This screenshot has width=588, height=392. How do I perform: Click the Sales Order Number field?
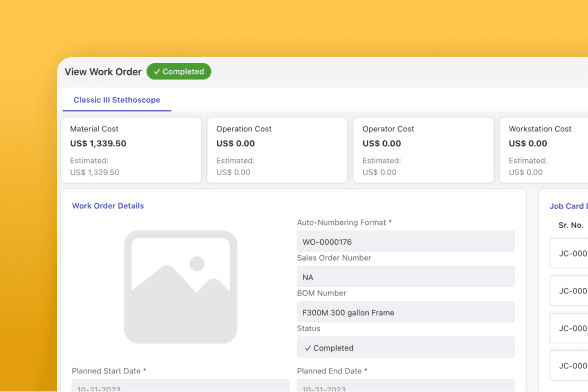click(406, 277)
